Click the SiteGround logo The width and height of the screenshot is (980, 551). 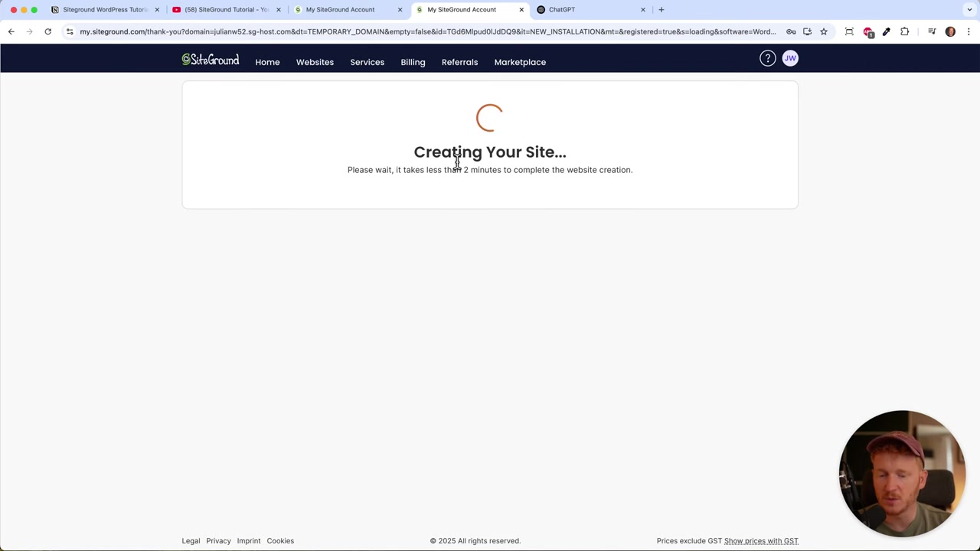(x=211, y=60)
